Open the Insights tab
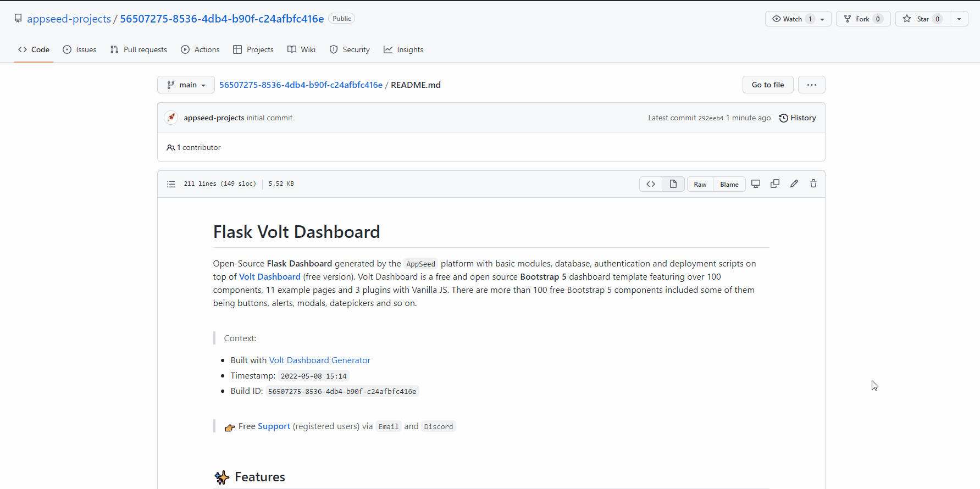 403,49
